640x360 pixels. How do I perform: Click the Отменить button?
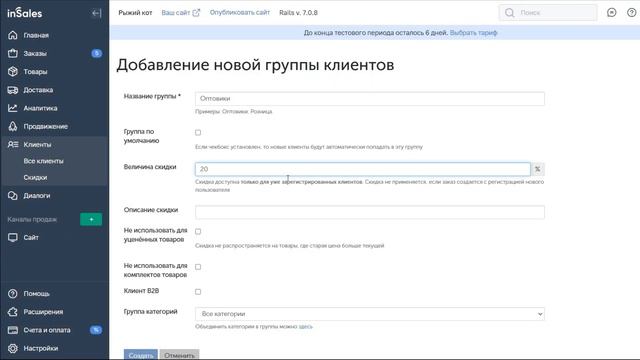179,355
